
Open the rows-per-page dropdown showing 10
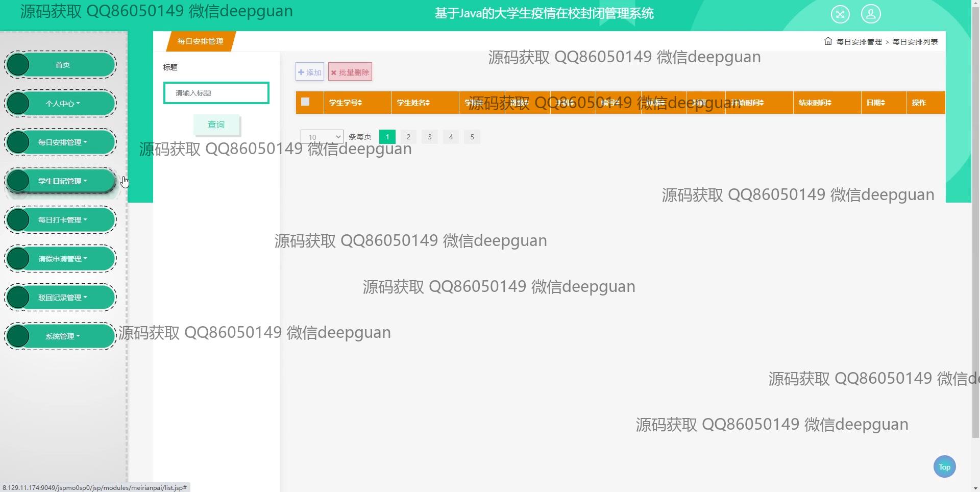click(x=322, y=137)
